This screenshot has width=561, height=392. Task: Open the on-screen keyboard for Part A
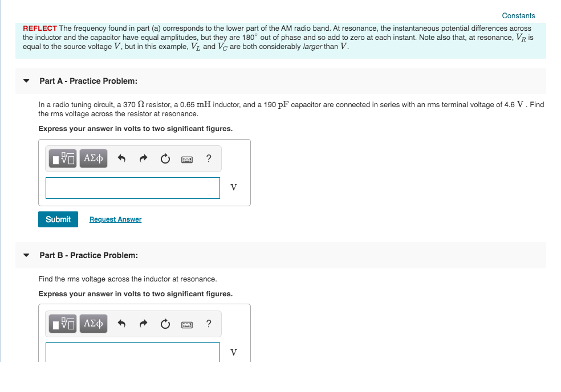point(186,159)
